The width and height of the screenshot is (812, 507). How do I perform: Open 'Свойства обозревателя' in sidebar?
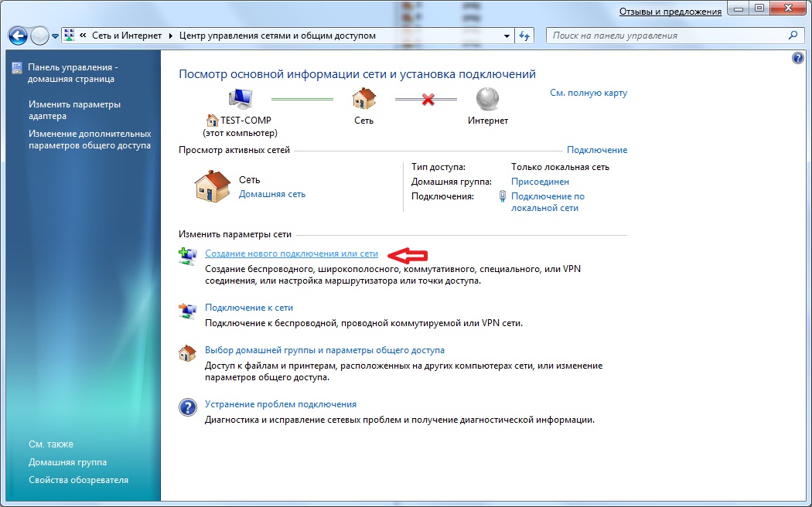tap(79, 480)
